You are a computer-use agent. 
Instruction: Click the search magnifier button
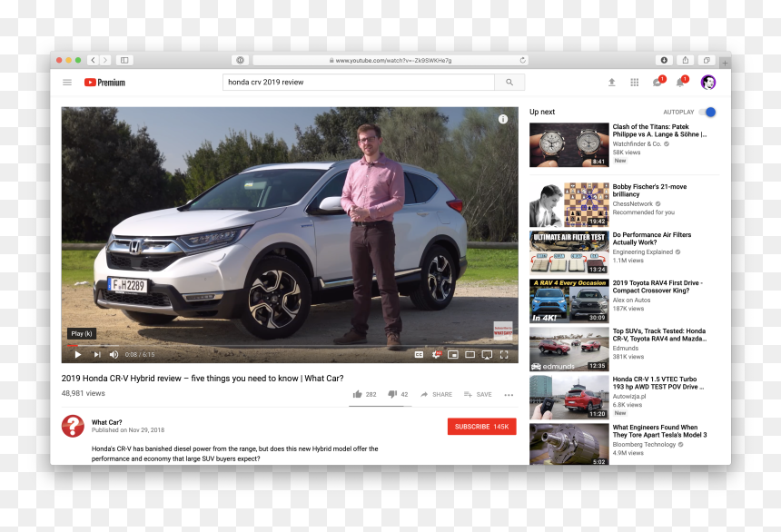tap(509, 83)
